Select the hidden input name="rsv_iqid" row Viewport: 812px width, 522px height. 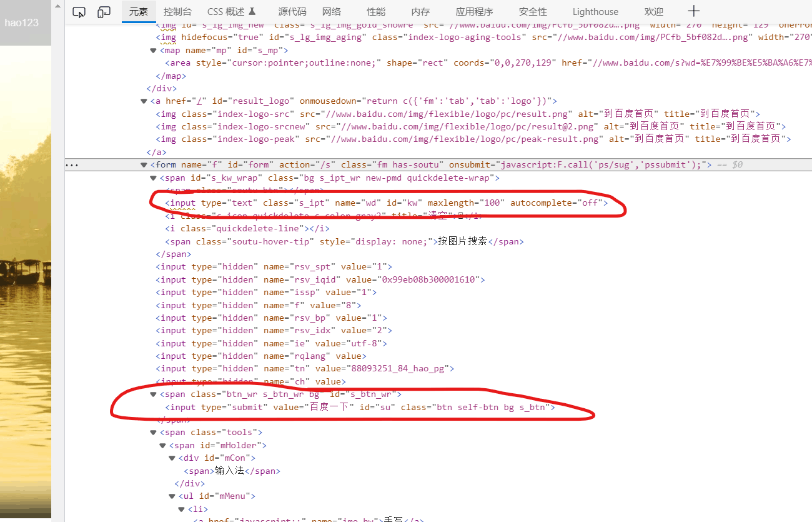pyautogui.click(x=320, y=279)
